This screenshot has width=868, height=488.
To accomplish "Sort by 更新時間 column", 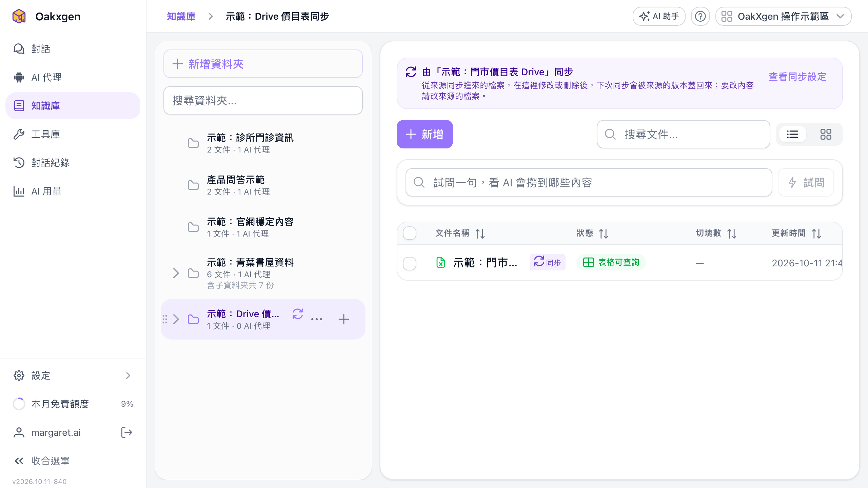I will coord(796,233).
